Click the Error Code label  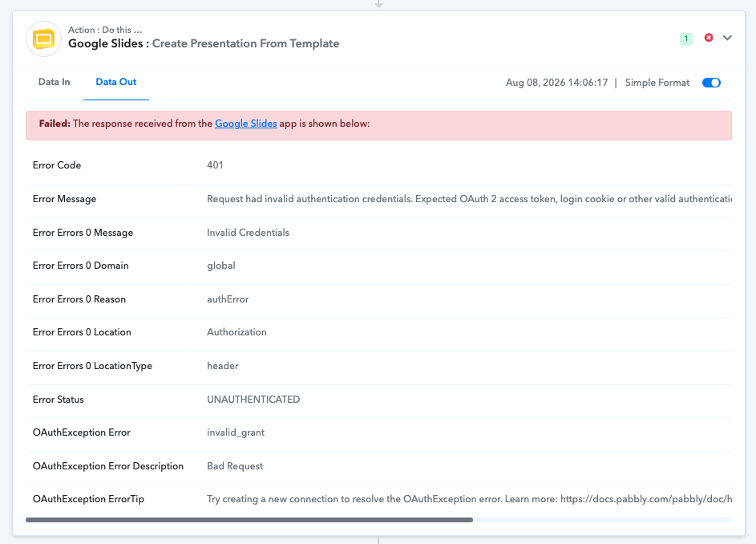tap(57, 165)
